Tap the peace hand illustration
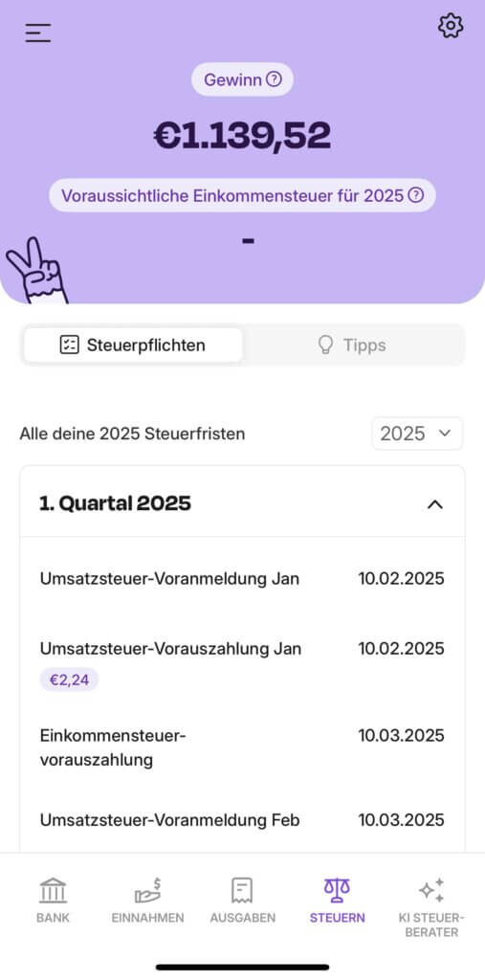 point(36,270)
